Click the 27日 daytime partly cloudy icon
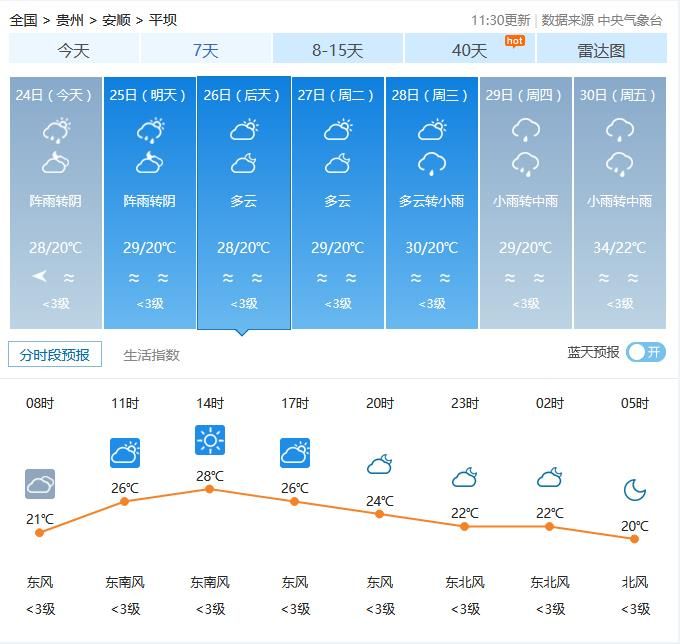This screenshot has height=644, width=680. click(338, 129)
